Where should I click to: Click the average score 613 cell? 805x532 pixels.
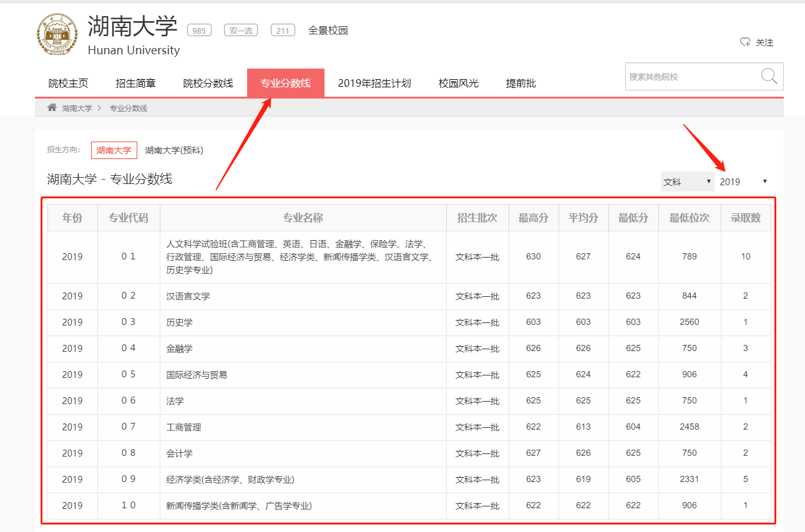[583, 427]
